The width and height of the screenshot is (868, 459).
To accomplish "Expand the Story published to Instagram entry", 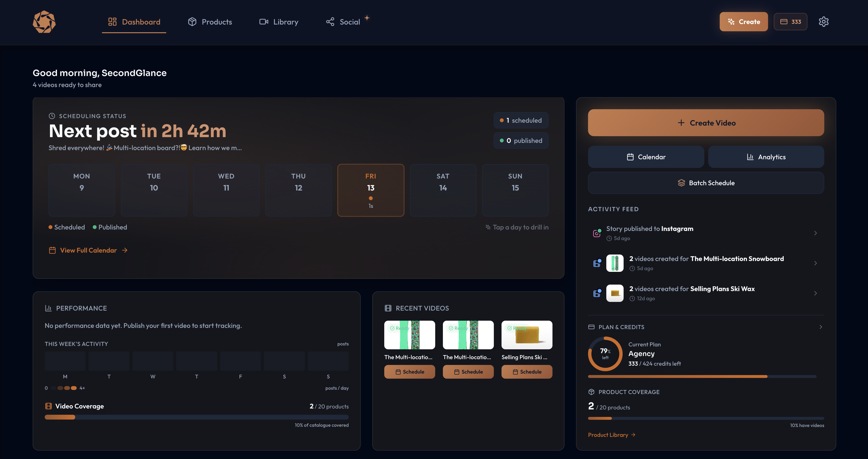I will pyautogui.click(x=815, y=233).
